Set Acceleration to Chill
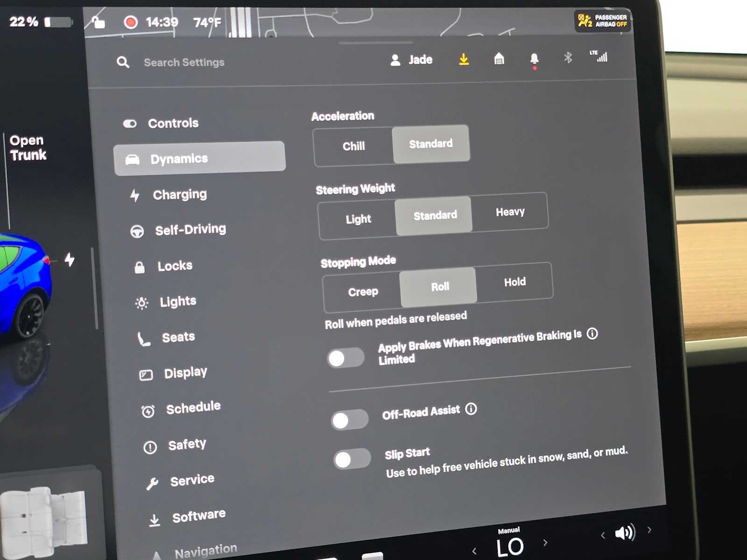The image size is (747, 560). [x=353, y=147]
